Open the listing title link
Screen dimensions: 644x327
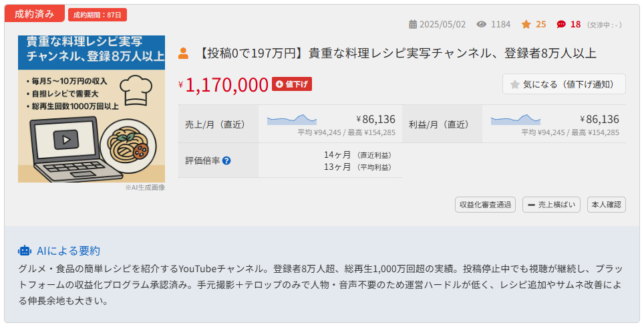[397, 53]
